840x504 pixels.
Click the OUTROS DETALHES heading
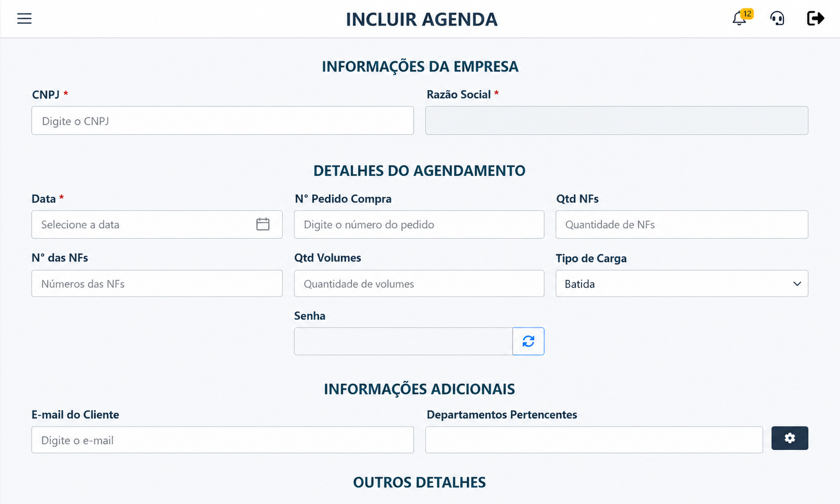[x=419, y=482]
